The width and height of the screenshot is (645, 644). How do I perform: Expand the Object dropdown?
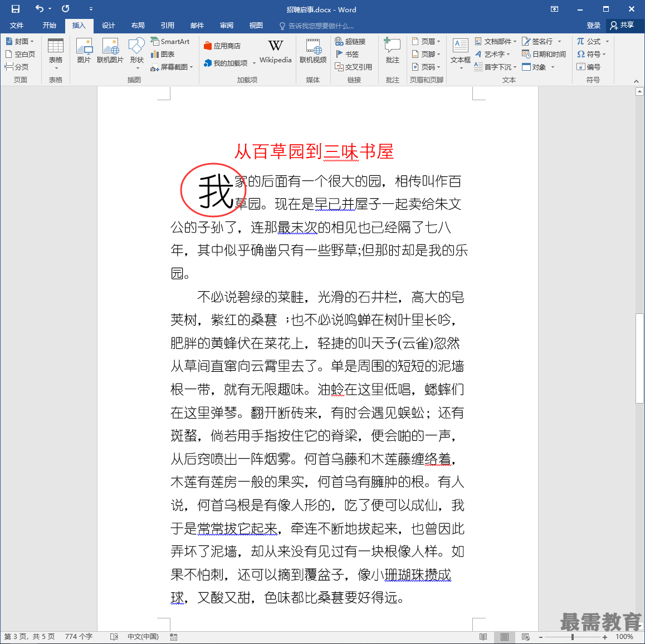point(553,67)
